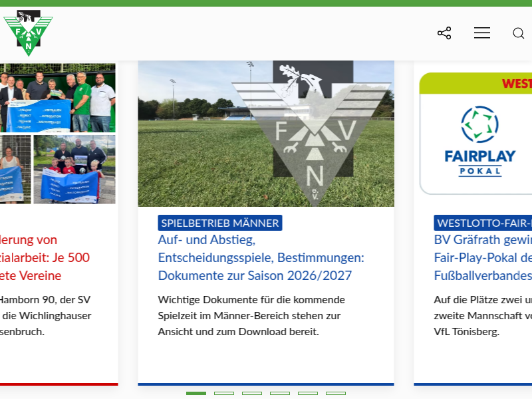
Task: Select fifth carousel slide indicator
Action: [x=308, y=393]
